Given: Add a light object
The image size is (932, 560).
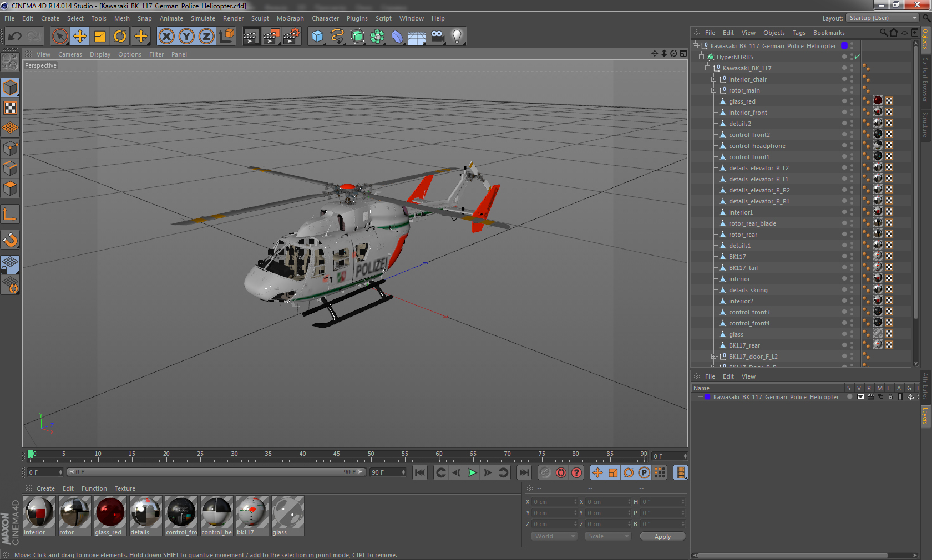Looking at the screenshot, I should click(x=457, y=37).
